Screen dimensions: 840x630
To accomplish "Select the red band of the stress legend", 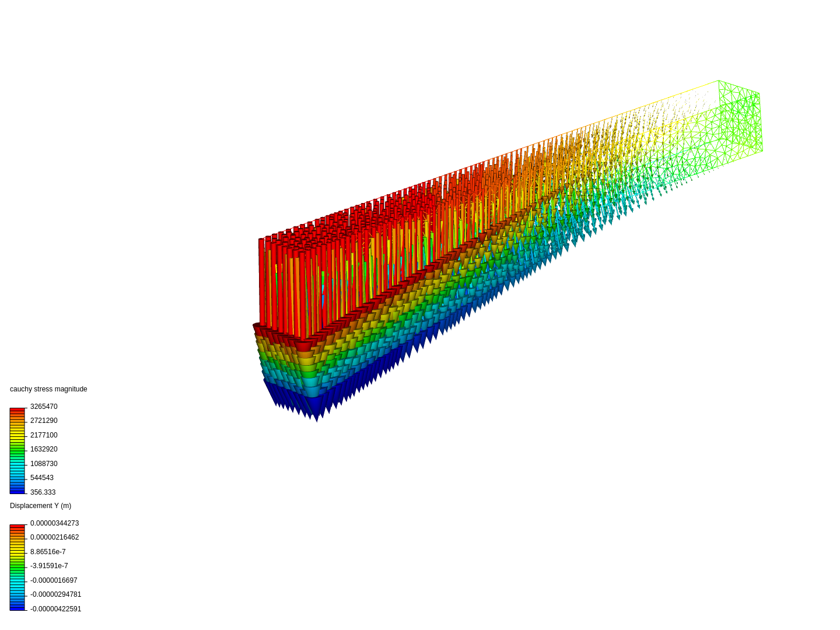I will [x=16, y=408].
